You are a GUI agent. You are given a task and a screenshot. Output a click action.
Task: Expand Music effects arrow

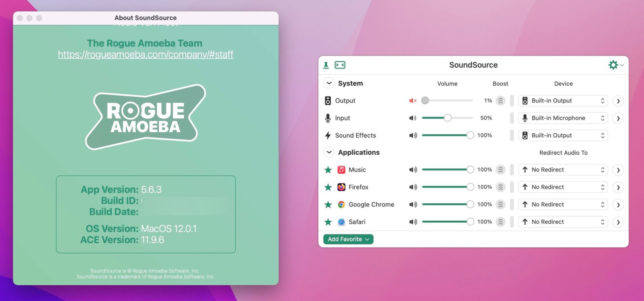[x=618, y=170]
